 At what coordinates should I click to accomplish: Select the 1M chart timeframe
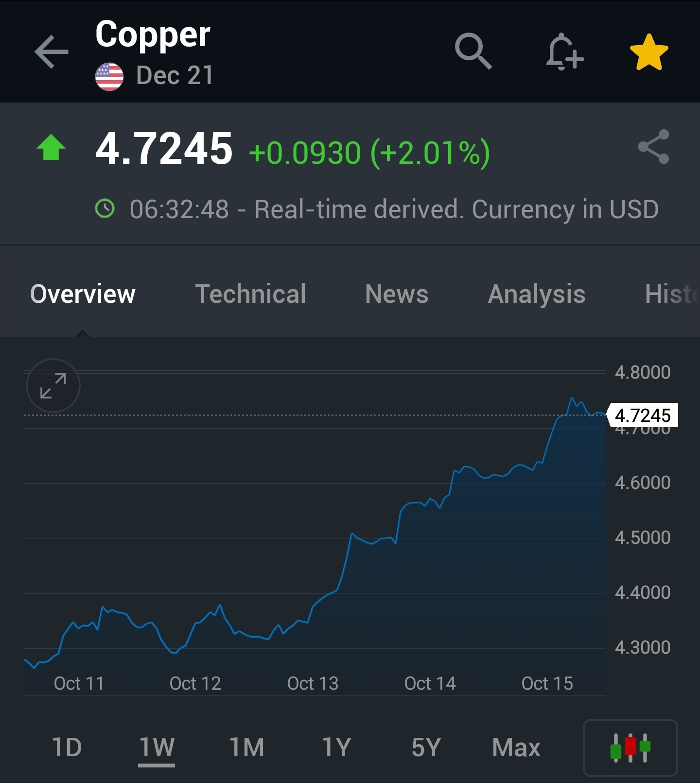(x=247, y=748)
